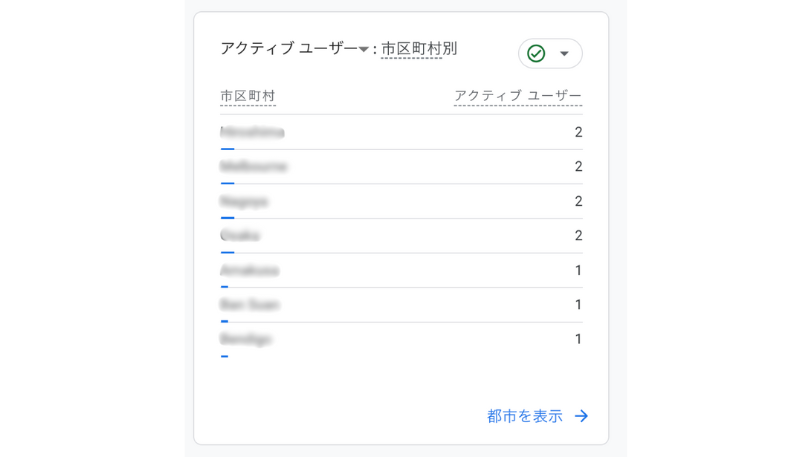812x457 pixels.
Task: Click the user count for the Osaka row
Action: click(578, 236)
